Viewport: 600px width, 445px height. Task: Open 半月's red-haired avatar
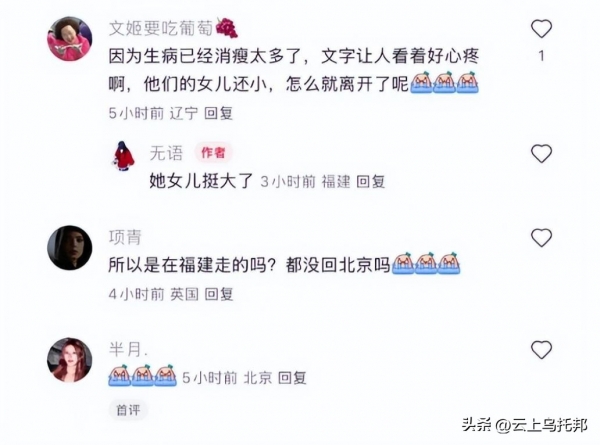pos(69,360)
